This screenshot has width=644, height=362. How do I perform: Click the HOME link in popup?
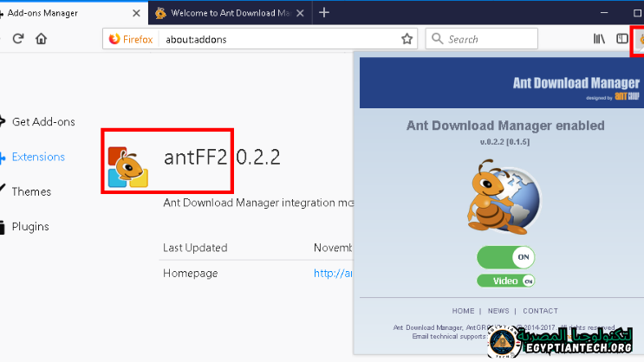point(463,311)
